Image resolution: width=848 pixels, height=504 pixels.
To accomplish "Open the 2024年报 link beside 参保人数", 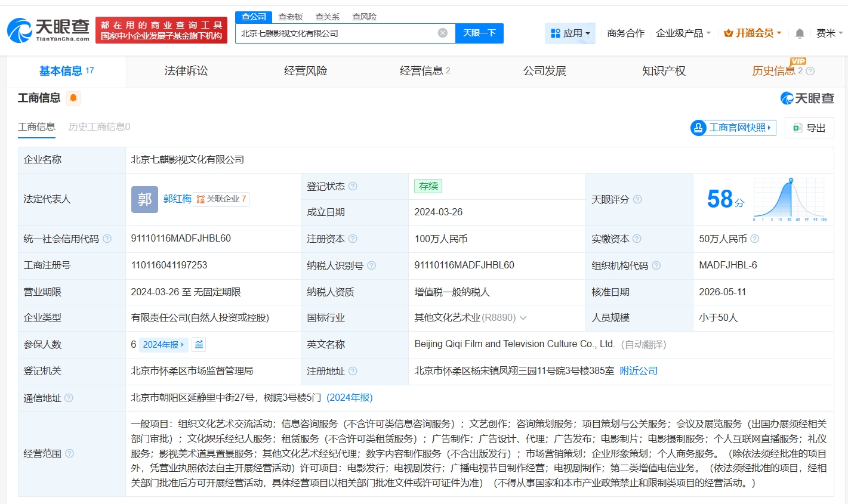I will coord(164,344).
